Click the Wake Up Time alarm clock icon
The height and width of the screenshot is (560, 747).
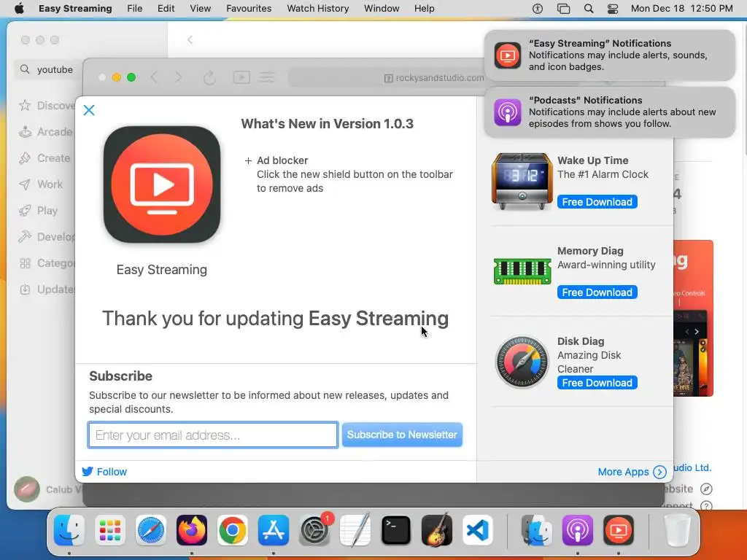pyautogui.click(x=522, y=181)
